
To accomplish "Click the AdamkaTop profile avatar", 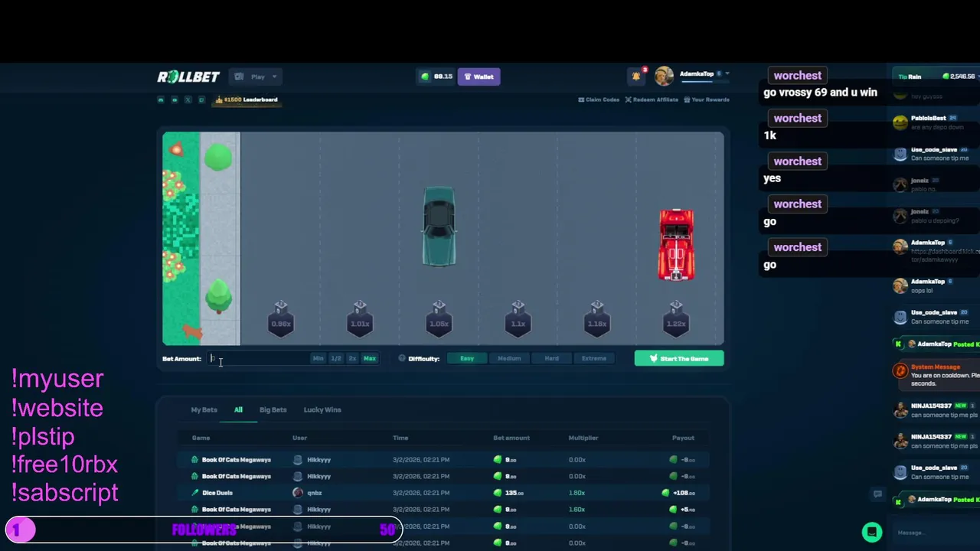I will pos(664,76).
